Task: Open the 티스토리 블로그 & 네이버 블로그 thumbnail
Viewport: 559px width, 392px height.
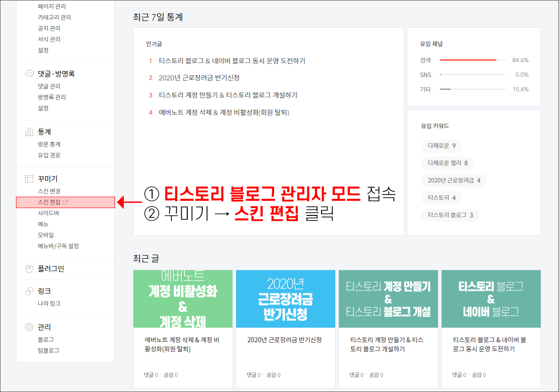Action: coord(491,298)
